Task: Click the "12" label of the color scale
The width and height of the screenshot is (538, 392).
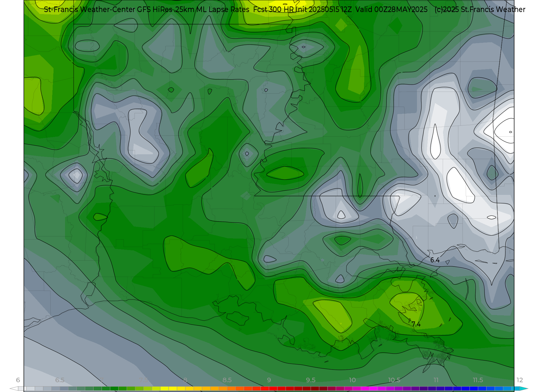Action: [x=520, y=380]
